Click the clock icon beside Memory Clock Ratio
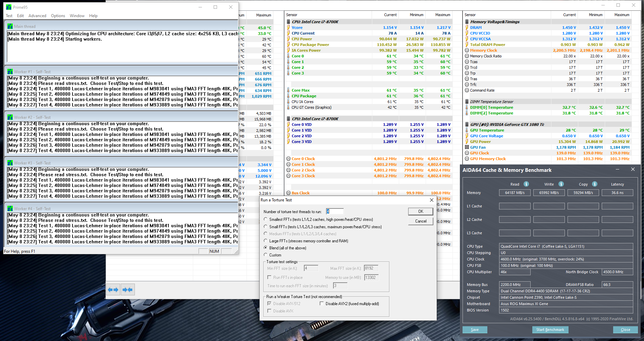644x341 pixels. coord(467,56)
